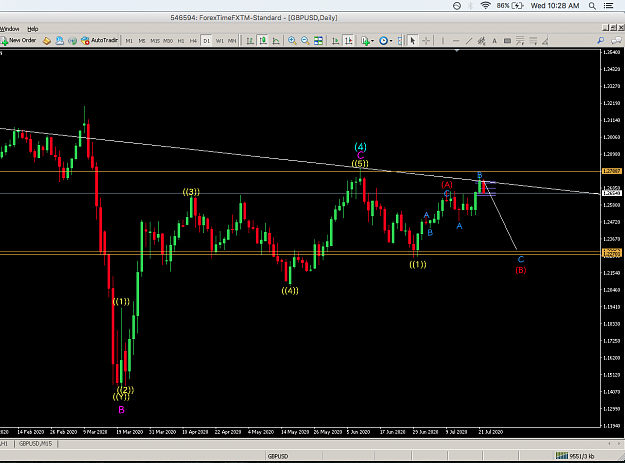Switch chart to W1 weekly timeframe

coord(219,41)
